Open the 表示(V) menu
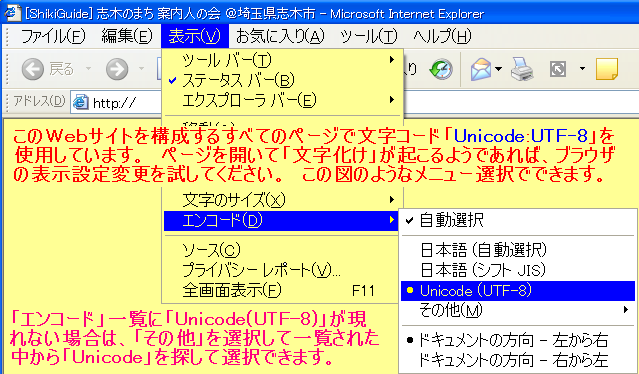Image resolution: width=639 pixels, height=374 pixels. tap(195, 36)
